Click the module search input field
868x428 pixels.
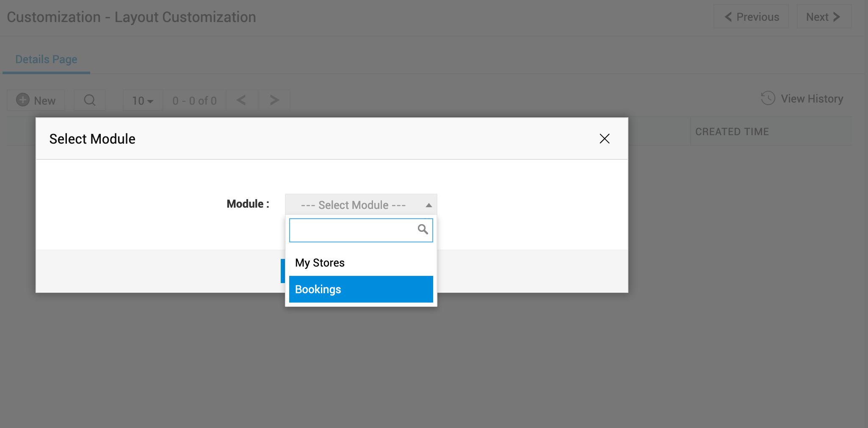coord(361,230)
